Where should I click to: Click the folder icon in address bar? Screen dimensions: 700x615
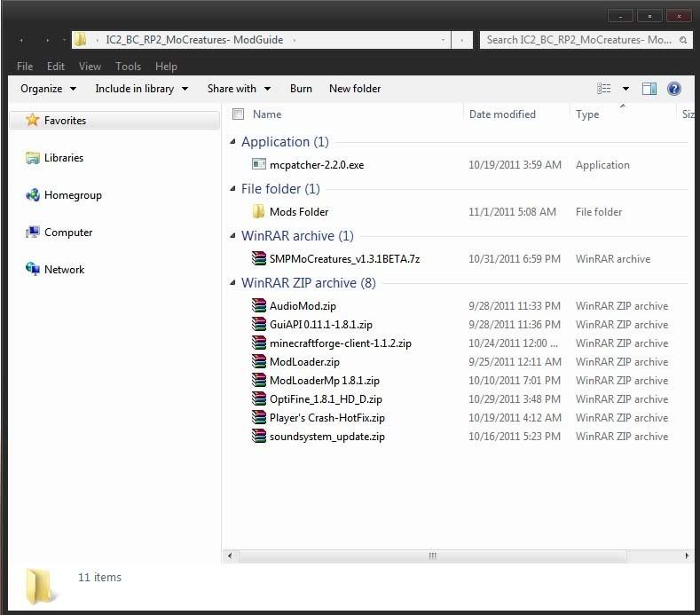pyautogui.click(x=81, y=40)
